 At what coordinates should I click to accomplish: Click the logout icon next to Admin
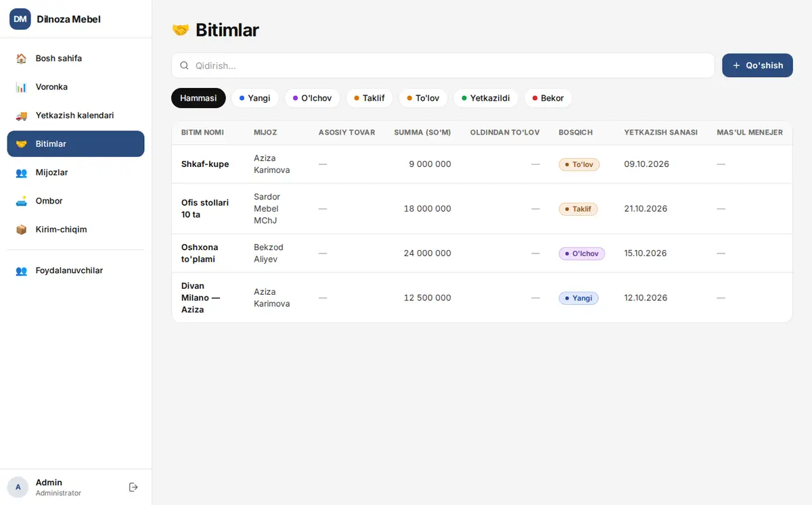(x=133, y=487)
